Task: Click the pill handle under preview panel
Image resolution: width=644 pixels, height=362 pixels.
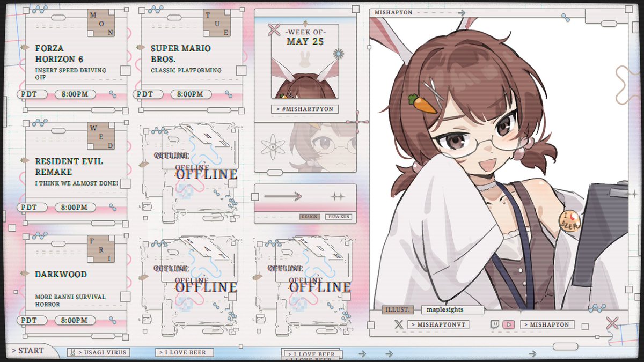Action: coord(274,172)
